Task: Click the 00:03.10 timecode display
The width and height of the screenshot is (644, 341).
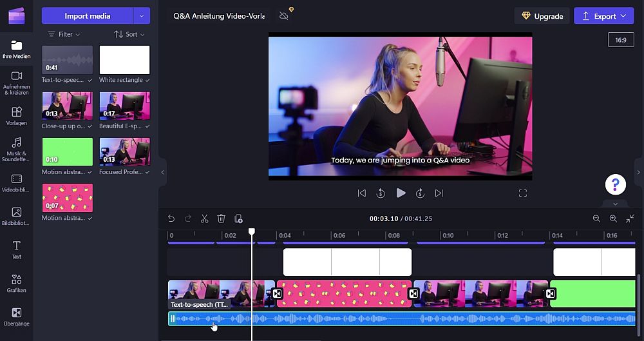Action: 384,219
